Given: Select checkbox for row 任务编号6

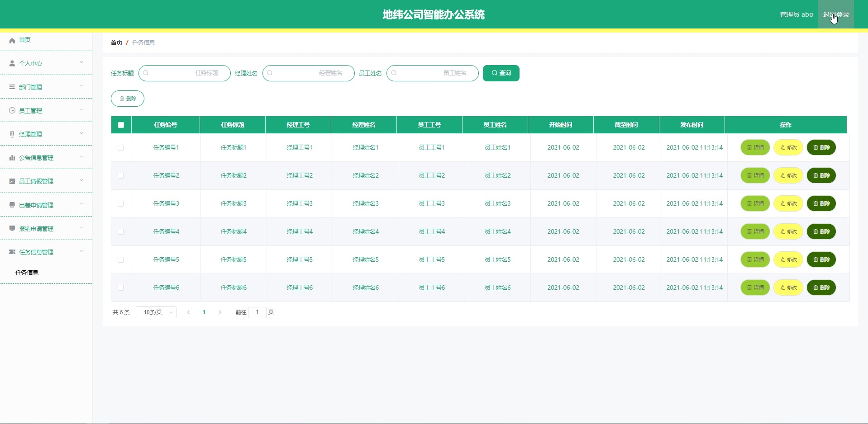Looking at the screenshot, I should 120,287.
